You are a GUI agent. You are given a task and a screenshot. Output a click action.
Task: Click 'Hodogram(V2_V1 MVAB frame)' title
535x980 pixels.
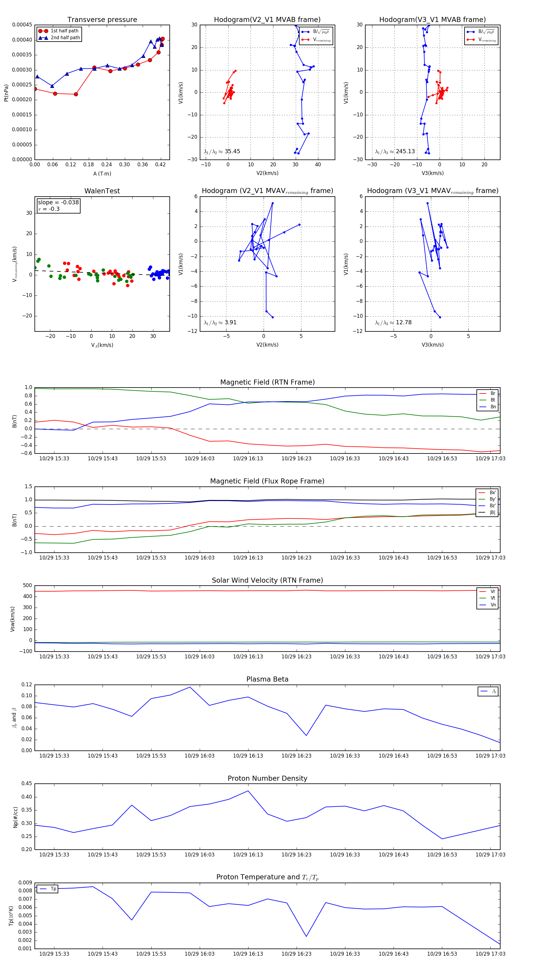pos(267,20)
